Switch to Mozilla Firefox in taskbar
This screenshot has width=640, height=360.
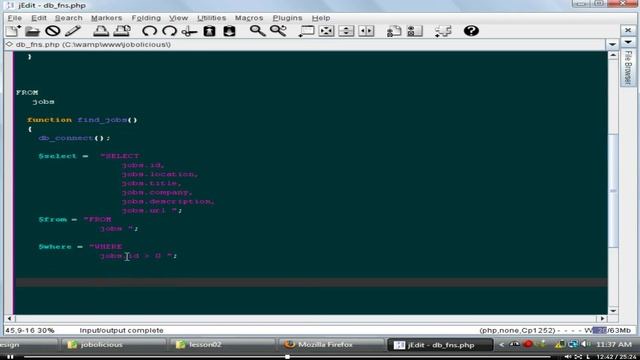click(331, 344)
